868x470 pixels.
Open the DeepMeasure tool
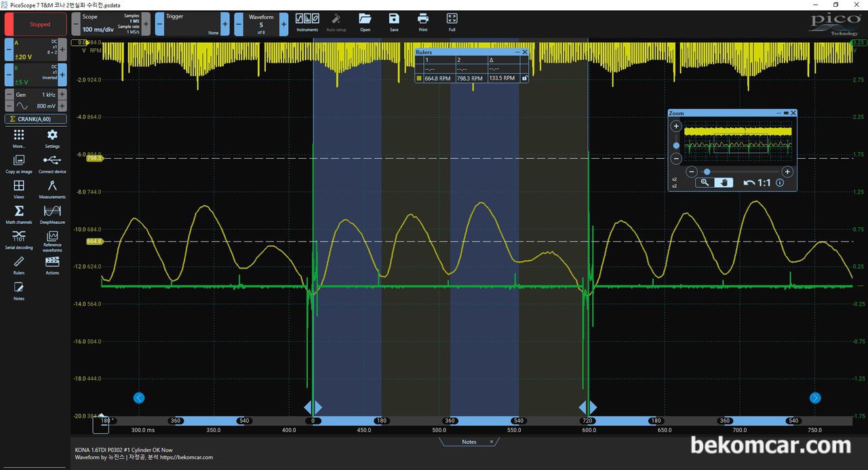click(x=52, y=214)
